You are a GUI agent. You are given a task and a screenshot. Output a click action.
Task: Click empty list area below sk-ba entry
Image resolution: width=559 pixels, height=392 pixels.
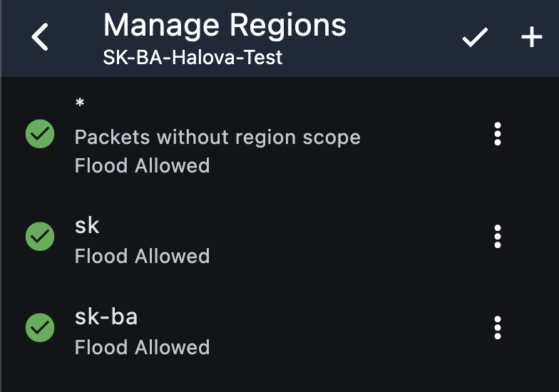pyautogui.click(x=278, y=378)
